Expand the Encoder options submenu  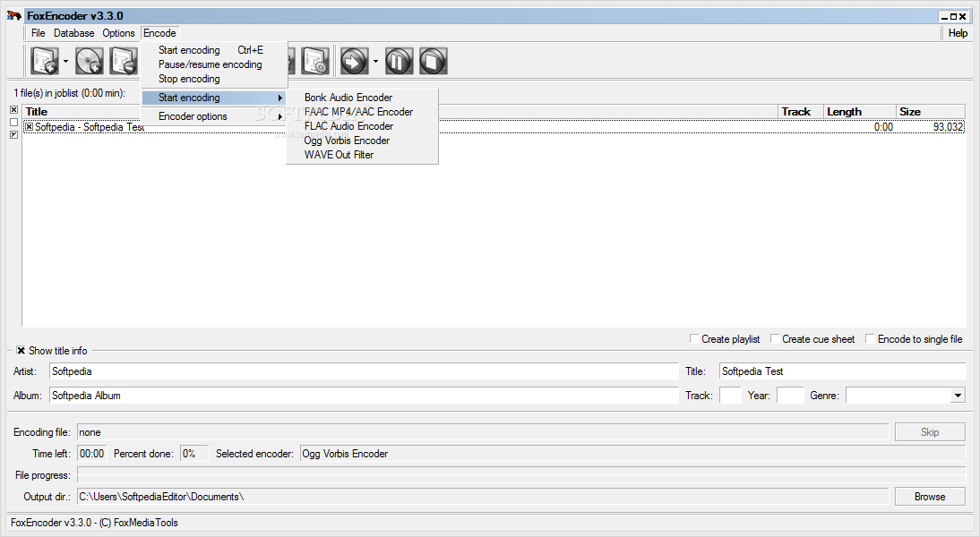[x=214, y=116]
